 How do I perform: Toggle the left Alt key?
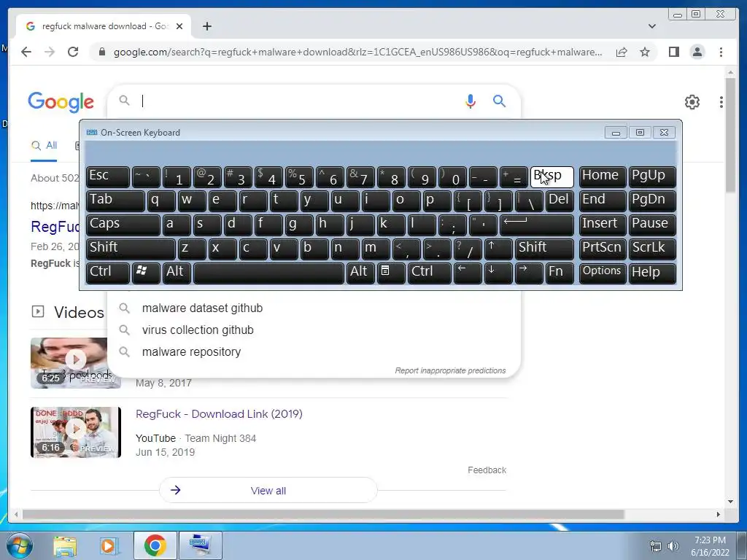tap(177, 273)
